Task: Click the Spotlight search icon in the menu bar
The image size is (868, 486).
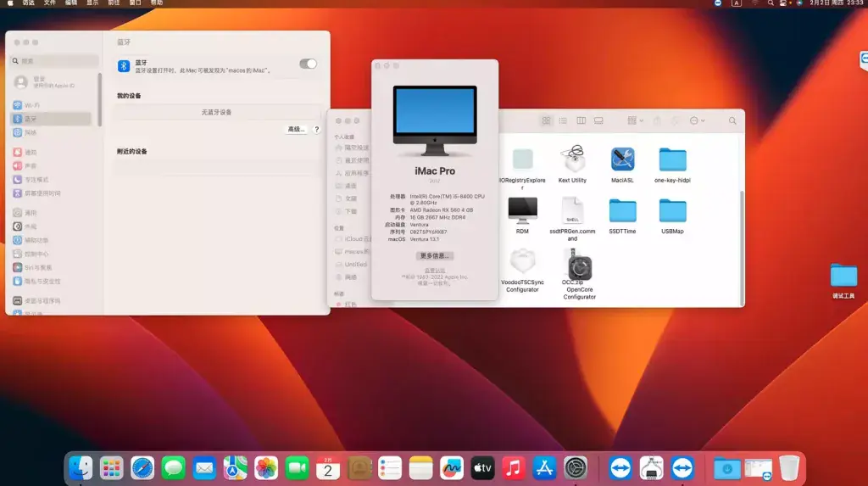Action: pos(771,3)
